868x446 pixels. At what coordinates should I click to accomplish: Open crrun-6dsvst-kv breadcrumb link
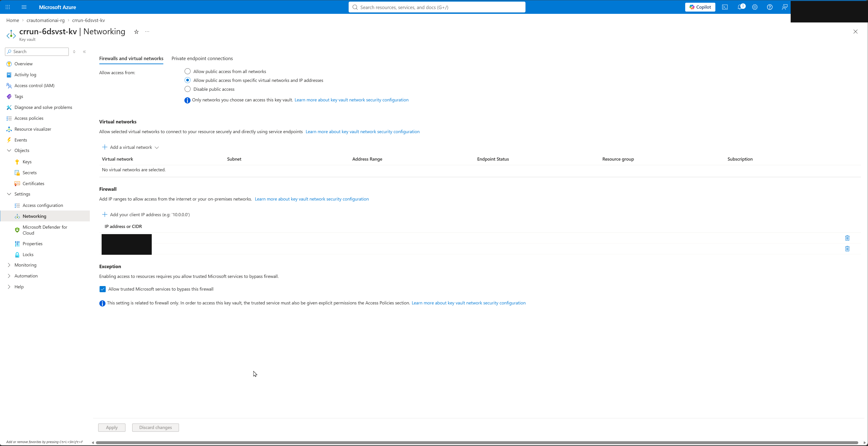tap(88, 20)
